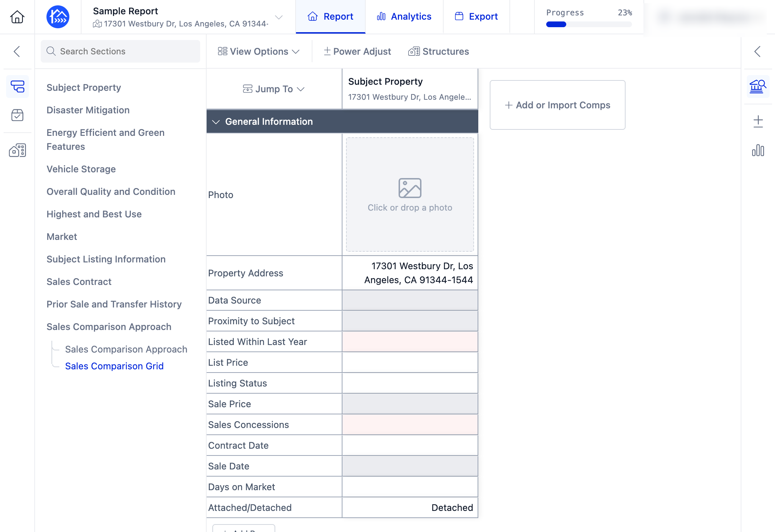The image size is (775, 532).
Task: Click the Search Sections input field
Action: click(x=120, y=51)
